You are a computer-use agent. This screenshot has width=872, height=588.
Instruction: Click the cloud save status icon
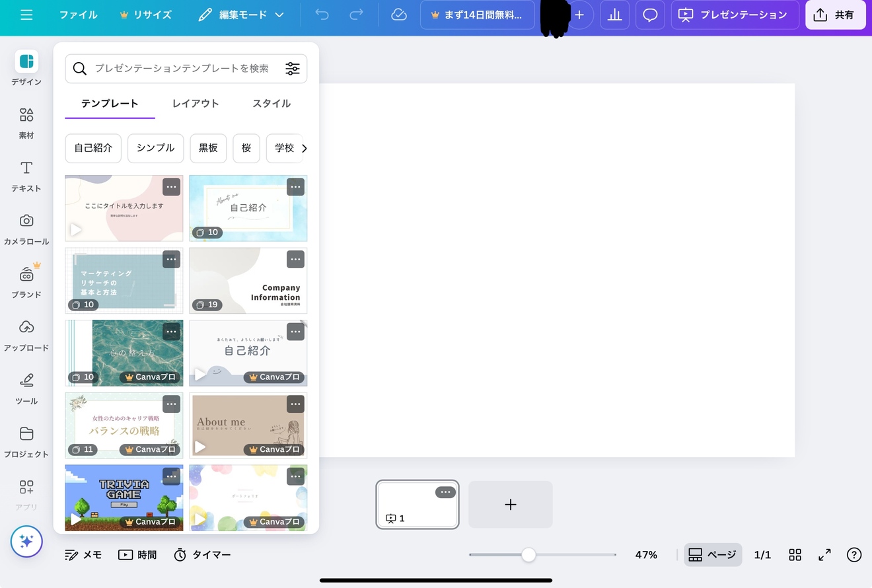[399, 15]
